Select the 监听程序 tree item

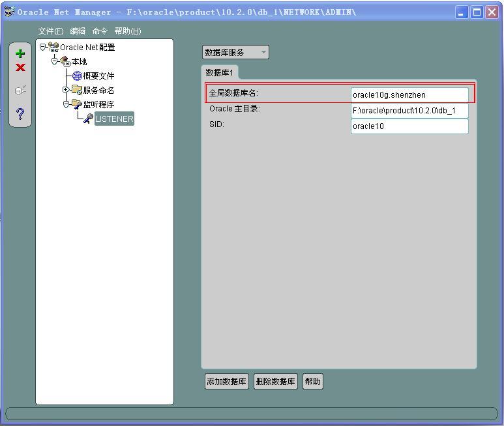coord(98,104)
